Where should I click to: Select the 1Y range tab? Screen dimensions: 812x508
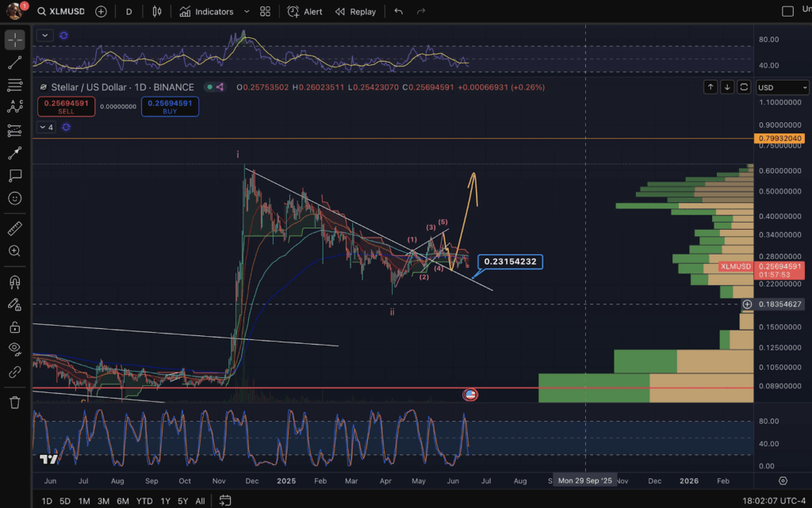165,501
